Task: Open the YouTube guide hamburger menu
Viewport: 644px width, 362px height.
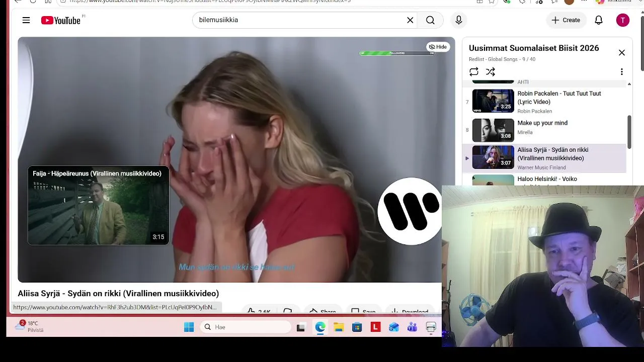Action: point(26,20)
